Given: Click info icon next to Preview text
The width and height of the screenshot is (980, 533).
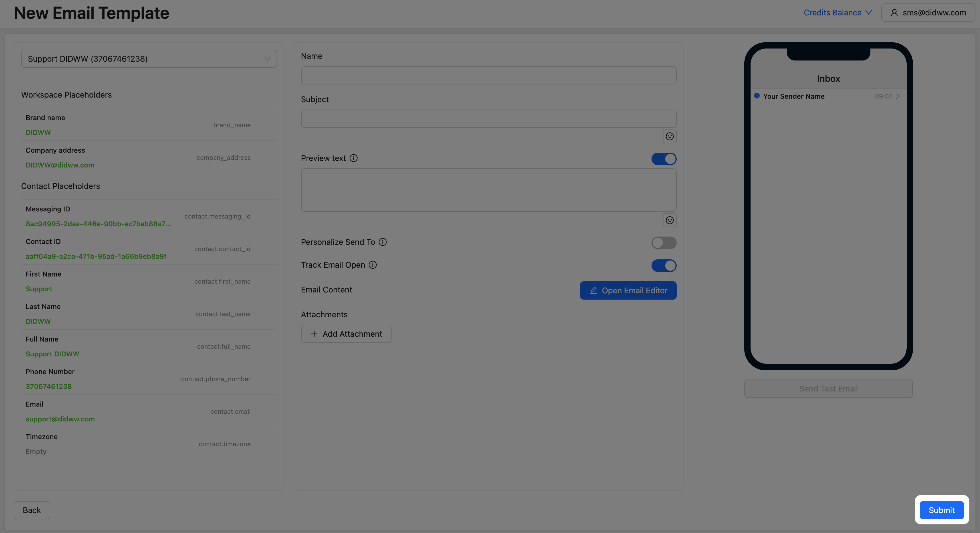Looking at the screenshot, I should pyautogui.click(x=353, y=158).
